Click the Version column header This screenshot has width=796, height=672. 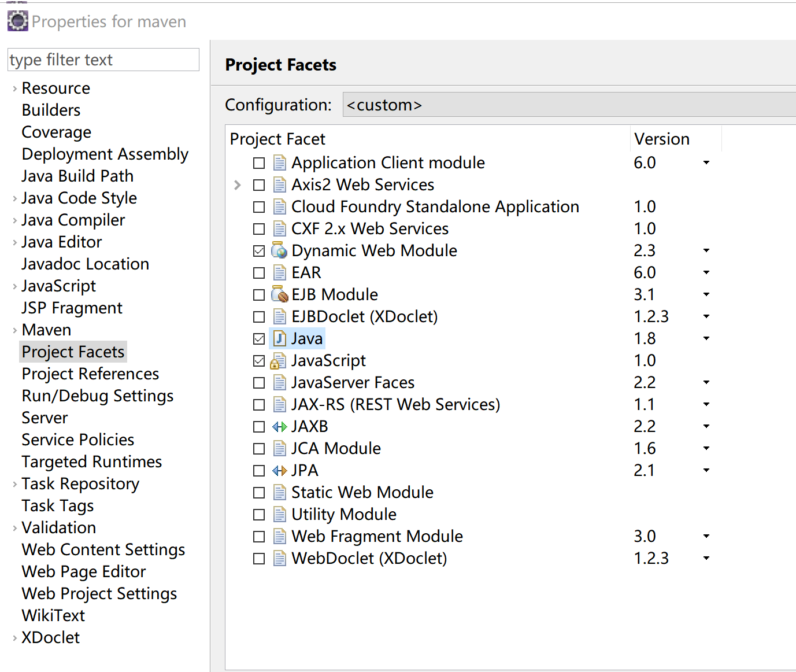662,139
